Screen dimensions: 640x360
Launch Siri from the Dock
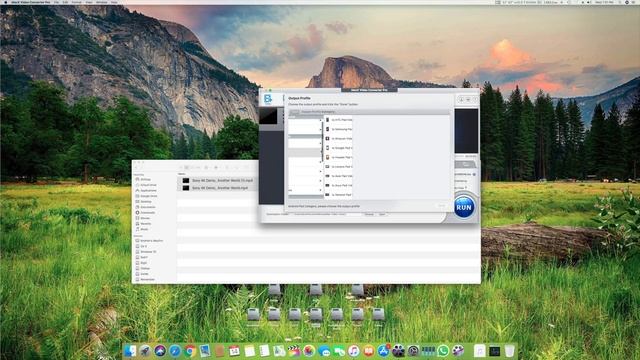tap(160, 351)
